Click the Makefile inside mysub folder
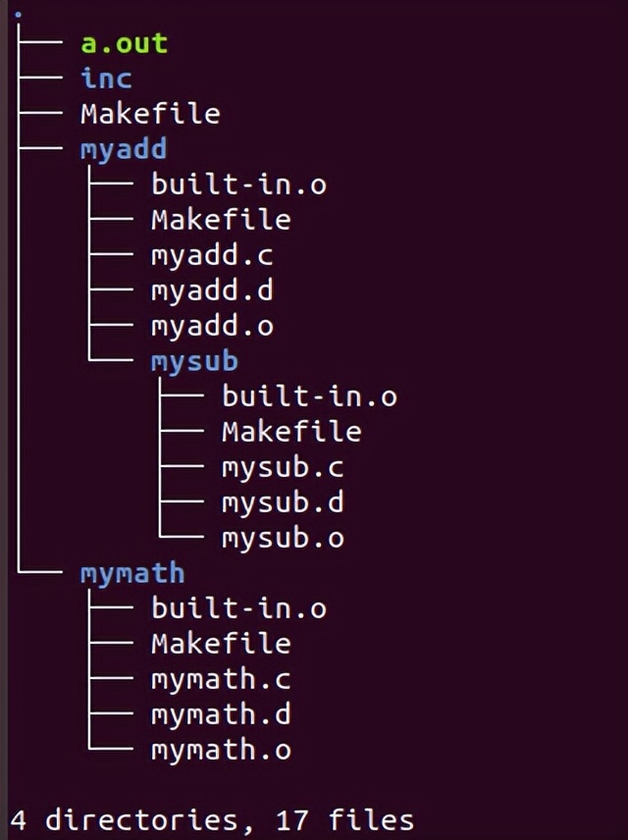This screenshot has width=628, height=840. pos(291,432)
